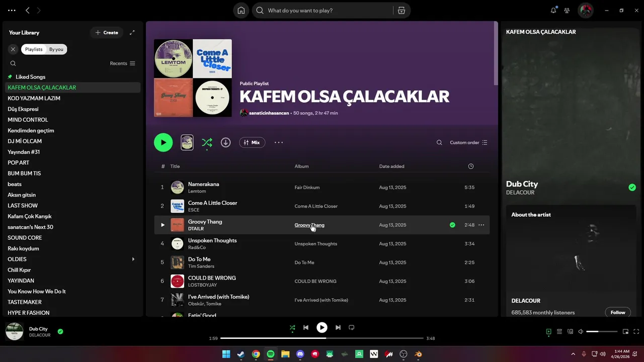Open Friend Activity icon

567,10
